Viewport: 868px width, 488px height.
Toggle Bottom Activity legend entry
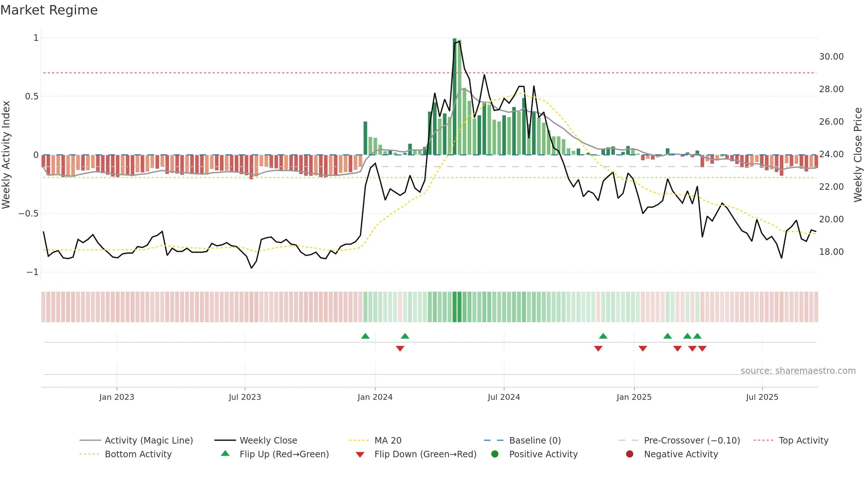tap(125, 454)
